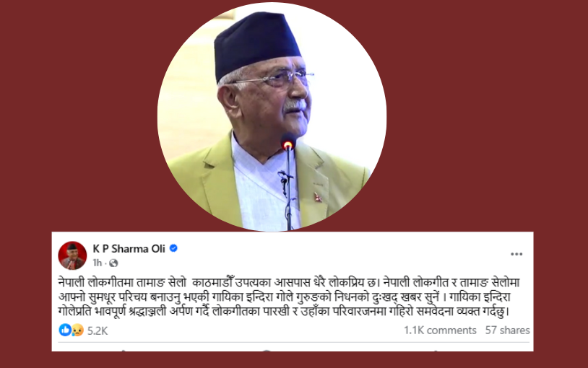The image size is (588, 368).
Task: View the 5.2K reactions list
Action: point(98,330)
